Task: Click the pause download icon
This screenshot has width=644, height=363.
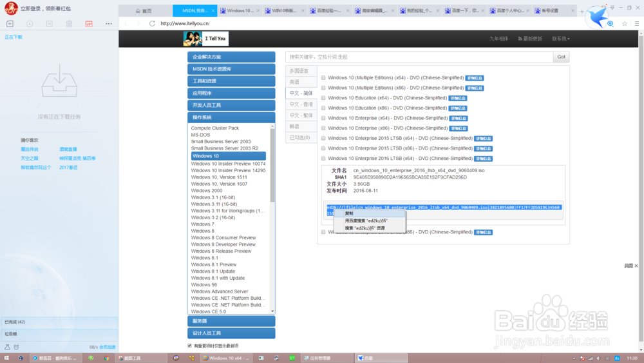Action: pyautogui.click(x=50, y=24)
